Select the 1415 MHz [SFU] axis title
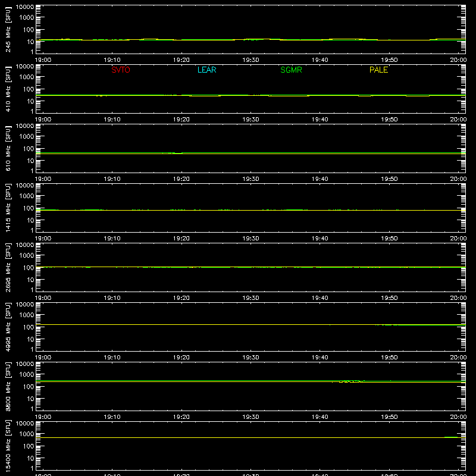 [8, 208]
